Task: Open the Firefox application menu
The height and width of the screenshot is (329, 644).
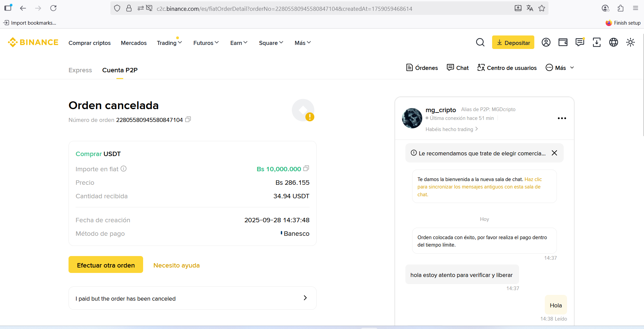Action: (636, 8)
